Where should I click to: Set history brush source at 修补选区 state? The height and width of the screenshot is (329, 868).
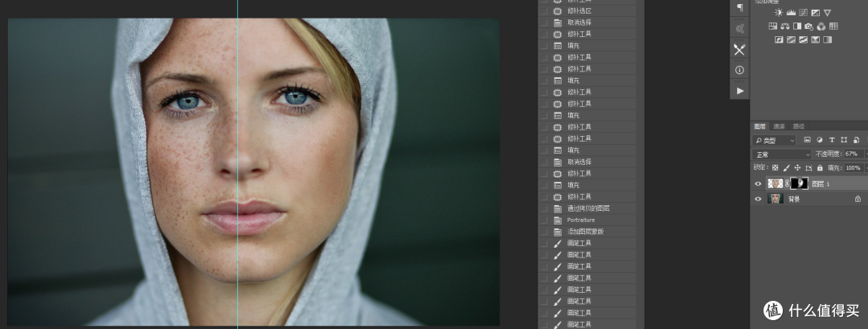(543, 10)
